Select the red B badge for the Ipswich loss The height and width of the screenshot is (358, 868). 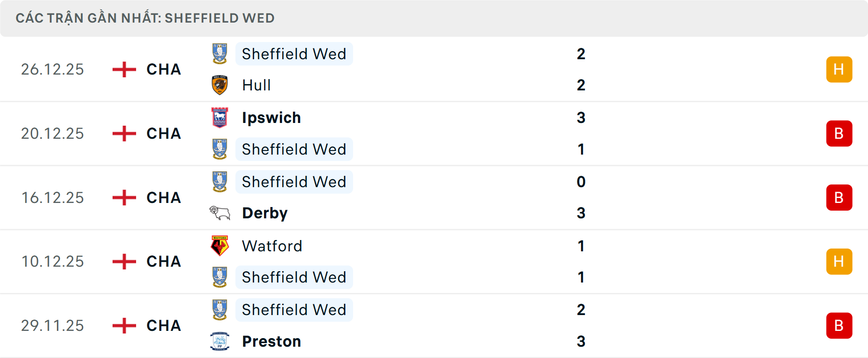(x=840, y=133)
